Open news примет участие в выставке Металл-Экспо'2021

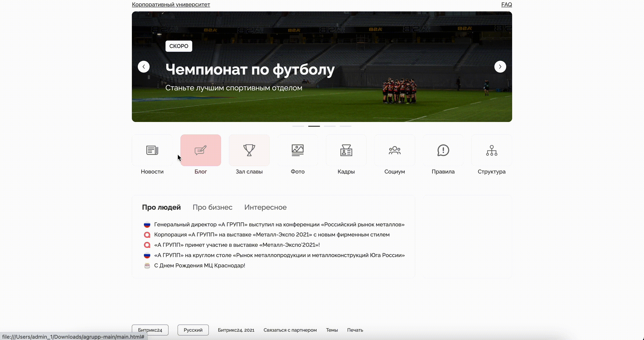pos(237,245)
